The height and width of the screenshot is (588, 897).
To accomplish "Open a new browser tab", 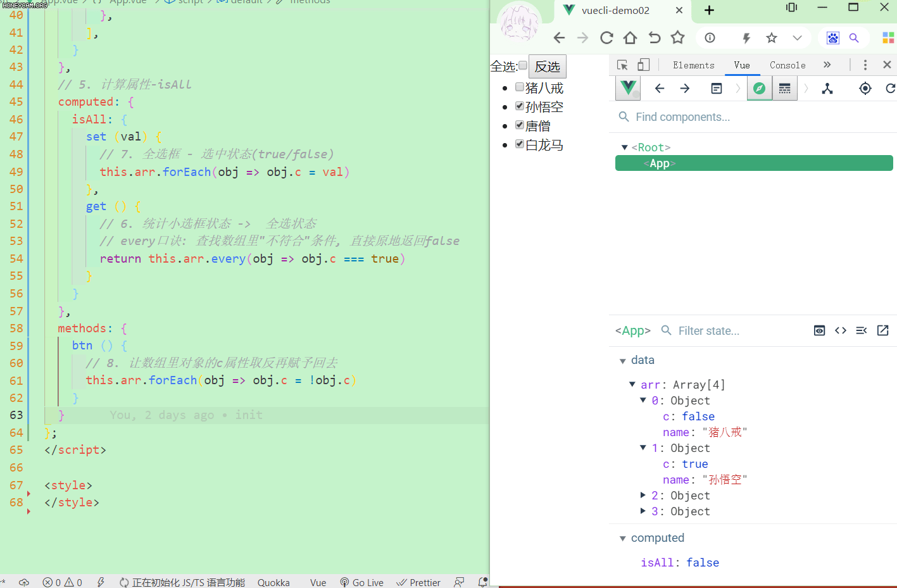I will click(709, 10).
